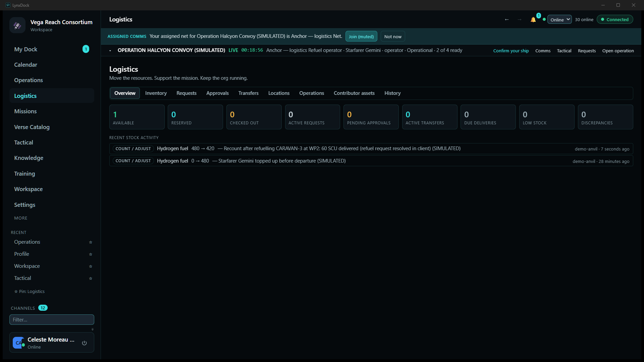Image resolution: width=644 pixels, height=362 pixels.
Task: Click the Connected status pill
Action: 615,19
